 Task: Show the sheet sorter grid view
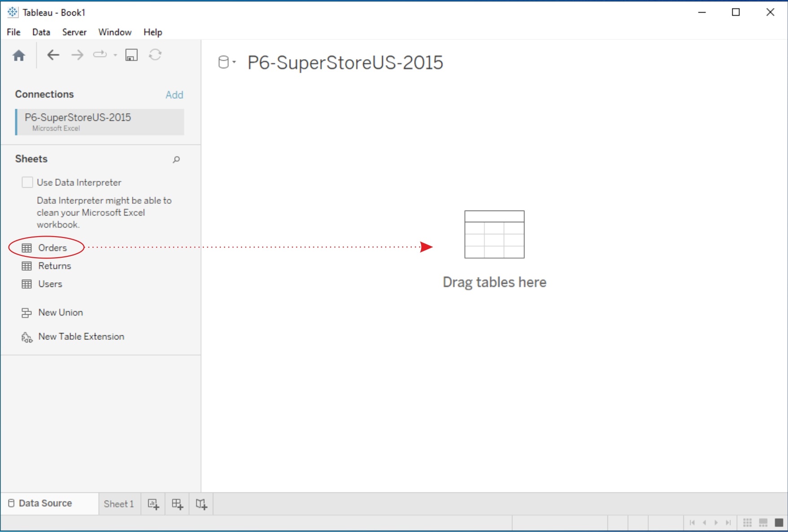click(748, 523)
